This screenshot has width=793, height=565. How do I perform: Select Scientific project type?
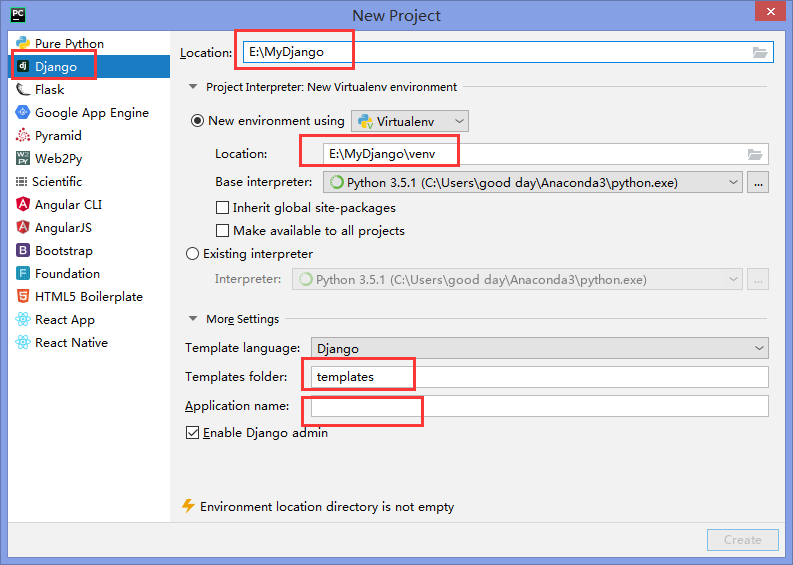[x=89, y=181]
